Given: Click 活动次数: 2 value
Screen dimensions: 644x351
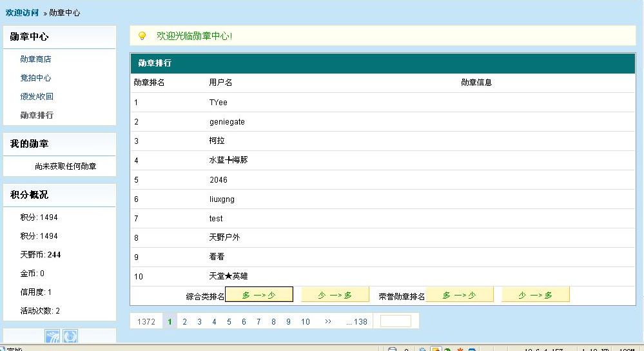Looking at the screenshot, I should [40, 311].
